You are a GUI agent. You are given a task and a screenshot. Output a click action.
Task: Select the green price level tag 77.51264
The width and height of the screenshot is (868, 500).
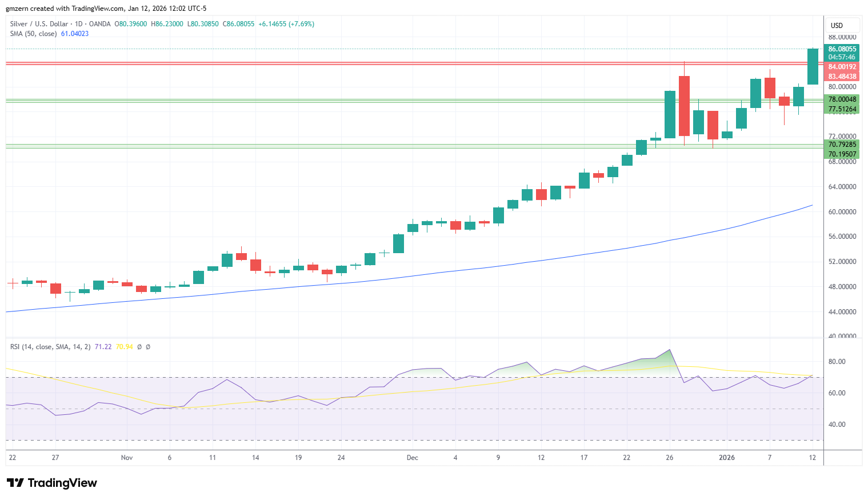pos(842,109)
